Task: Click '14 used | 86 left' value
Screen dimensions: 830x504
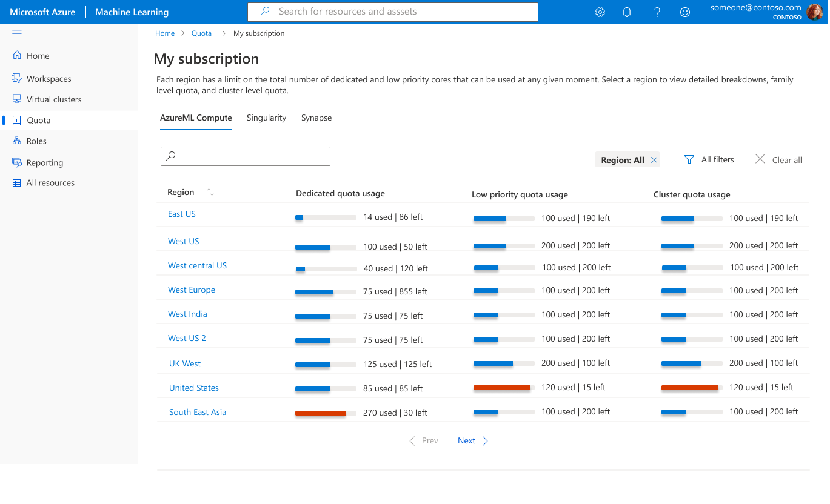Action: (393, 217)
